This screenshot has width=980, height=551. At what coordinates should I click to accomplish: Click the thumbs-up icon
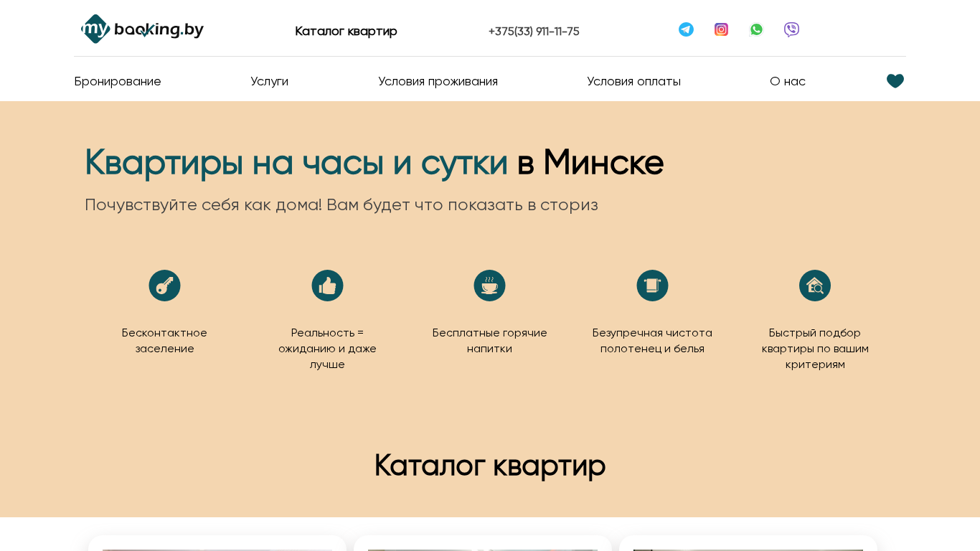pos(327,286)
